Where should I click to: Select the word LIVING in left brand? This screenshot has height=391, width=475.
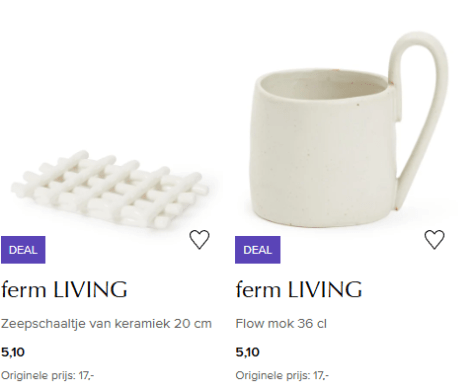[x=90, y=289]
